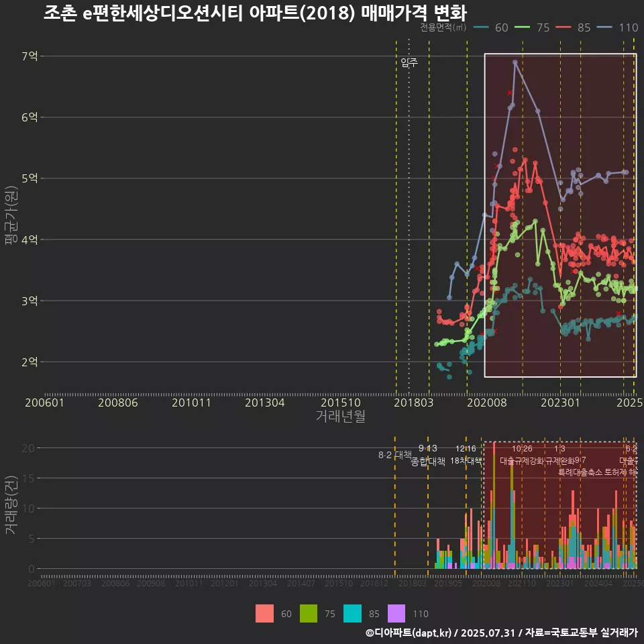The height and width of the screenshot is (644, 644).
Task: Click the 3억 price axis label
Action: click(x=30, y=301)
